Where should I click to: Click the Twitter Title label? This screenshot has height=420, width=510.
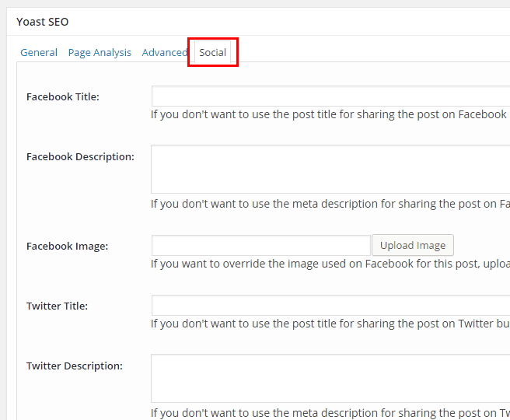click(x=58, y=306)
